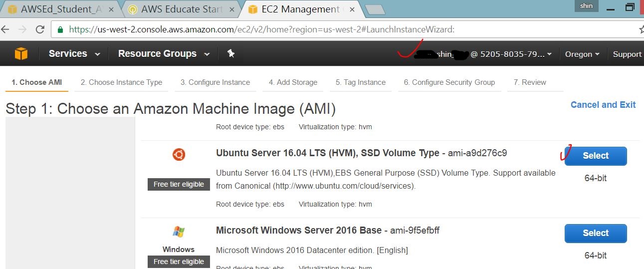644x269 pixels.
Task: Click the forward navigation arrow
Action: pyautogui.click(x=22, y=29)
